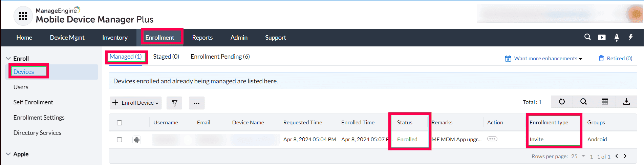
Task: Select the Enrollment menu tab
Action: pyautogui.click(x=159, y=38)
